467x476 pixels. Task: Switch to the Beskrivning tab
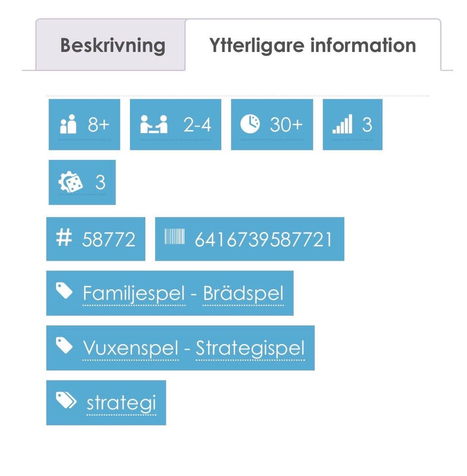(112, 46)
